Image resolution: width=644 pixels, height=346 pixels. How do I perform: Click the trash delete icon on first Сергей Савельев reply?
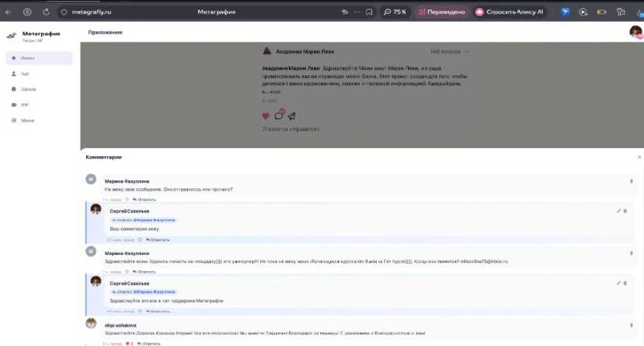pyautogui.click(x=625, y=211)
